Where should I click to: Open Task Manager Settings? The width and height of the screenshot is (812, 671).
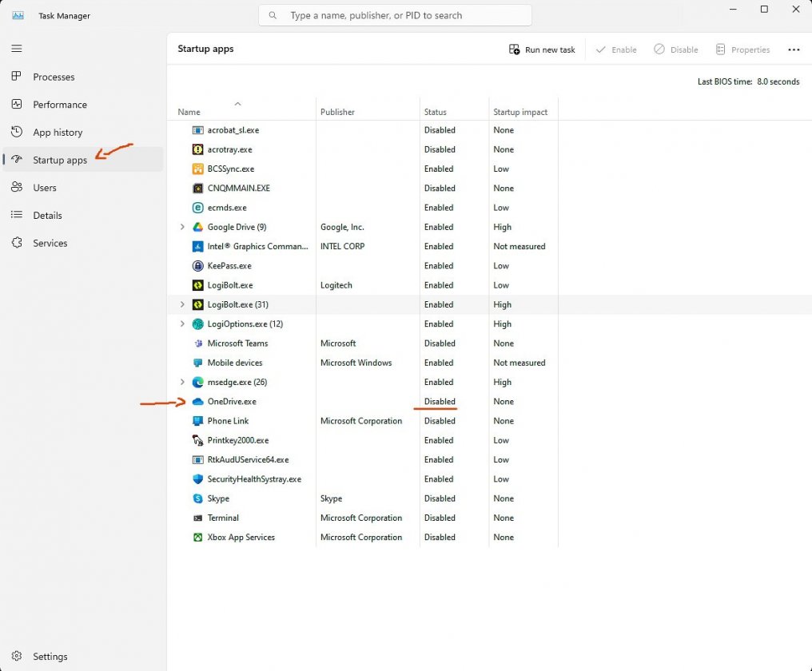[83, 656]
